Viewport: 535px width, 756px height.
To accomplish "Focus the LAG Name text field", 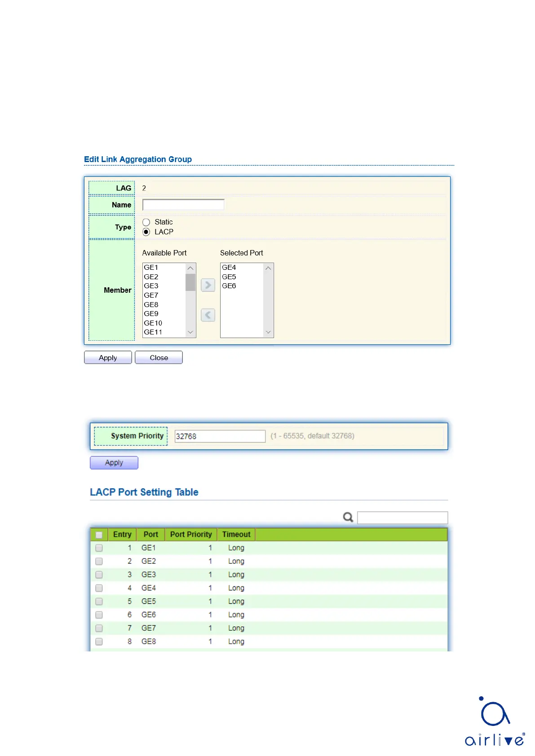I will pyautogui.click(x=183, y=205).
